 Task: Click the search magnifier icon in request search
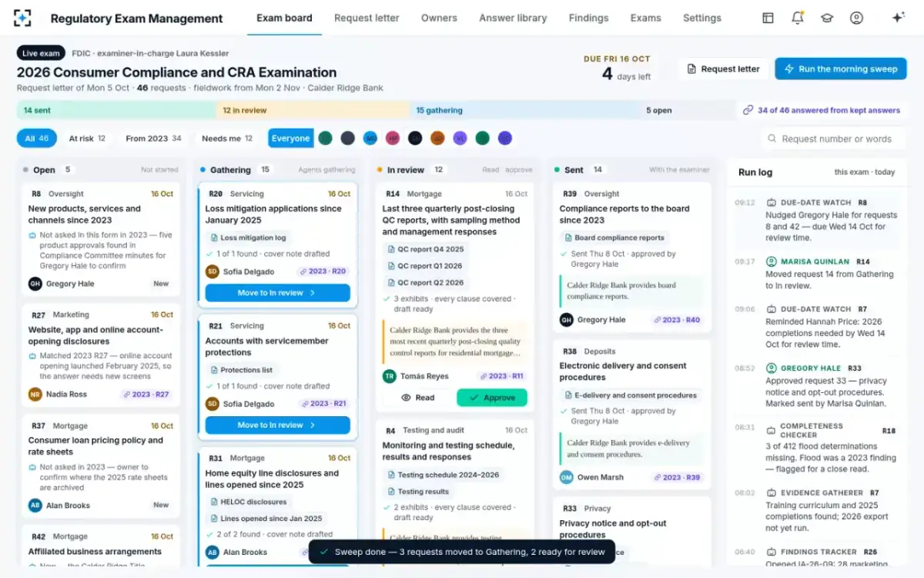point(772,139)
